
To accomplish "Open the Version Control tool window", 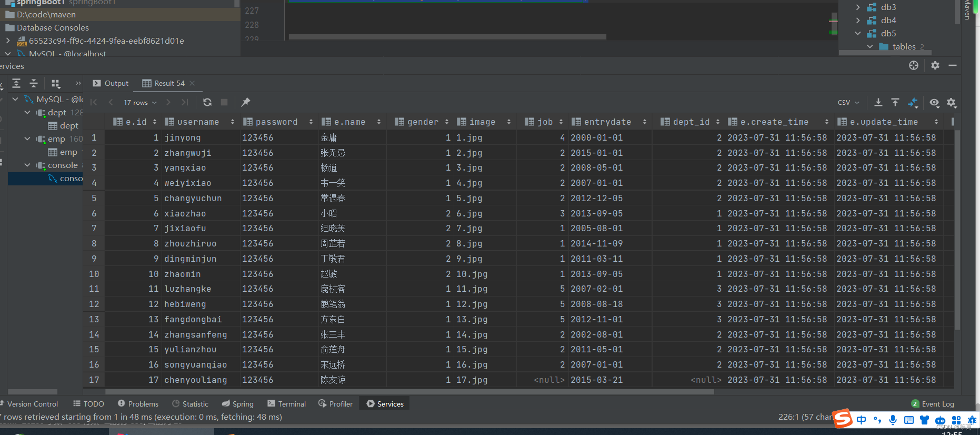I will [x=29, y=404].
